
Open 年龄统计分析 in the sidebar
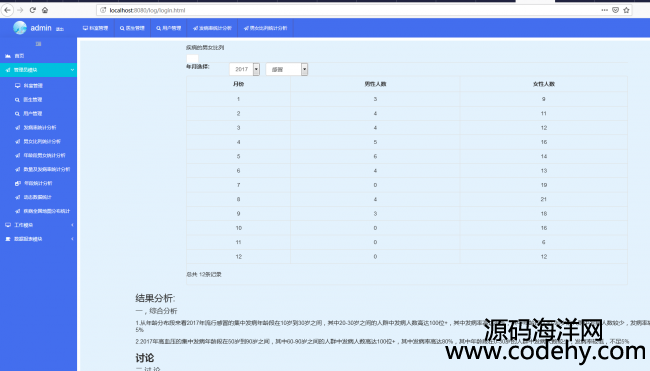[x=34, y=183]
